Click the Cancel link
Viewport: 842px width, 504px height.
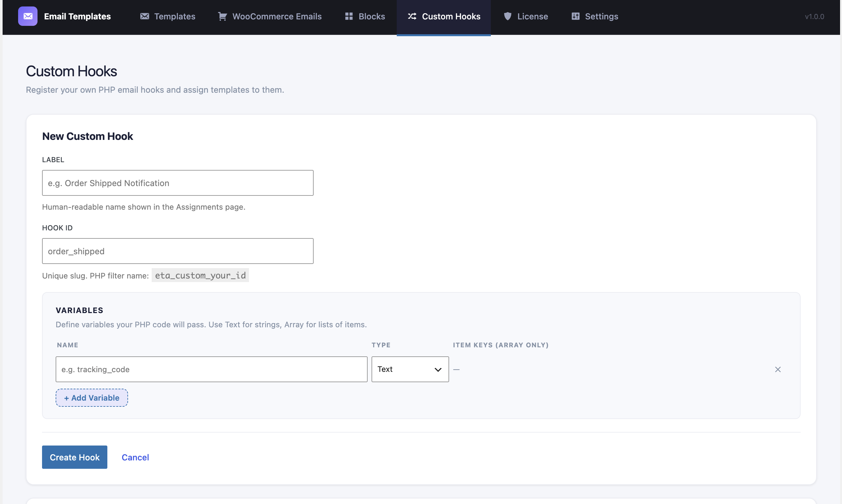[x=135, y=457]
